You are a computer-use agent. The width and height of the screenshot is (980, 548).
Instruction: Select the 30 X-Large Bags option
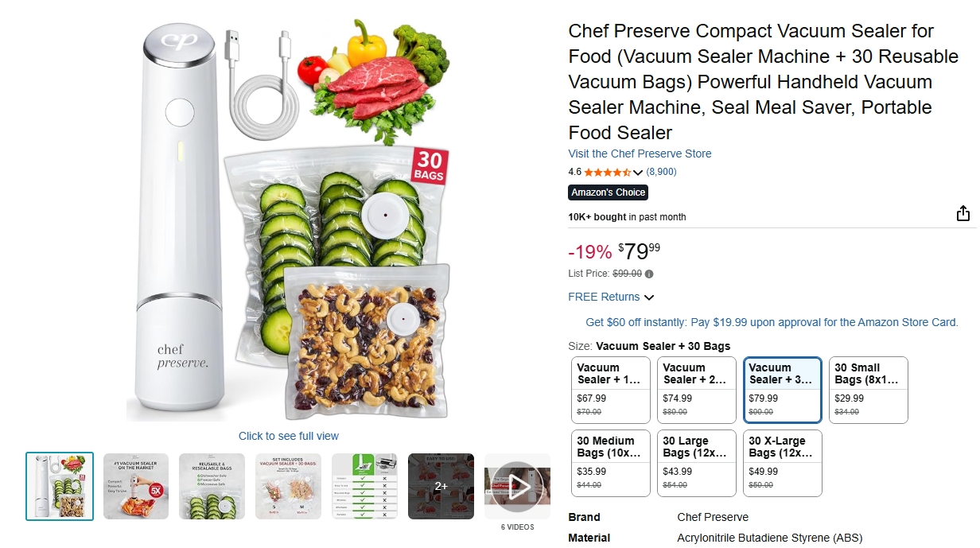click(x=783, y=463)
